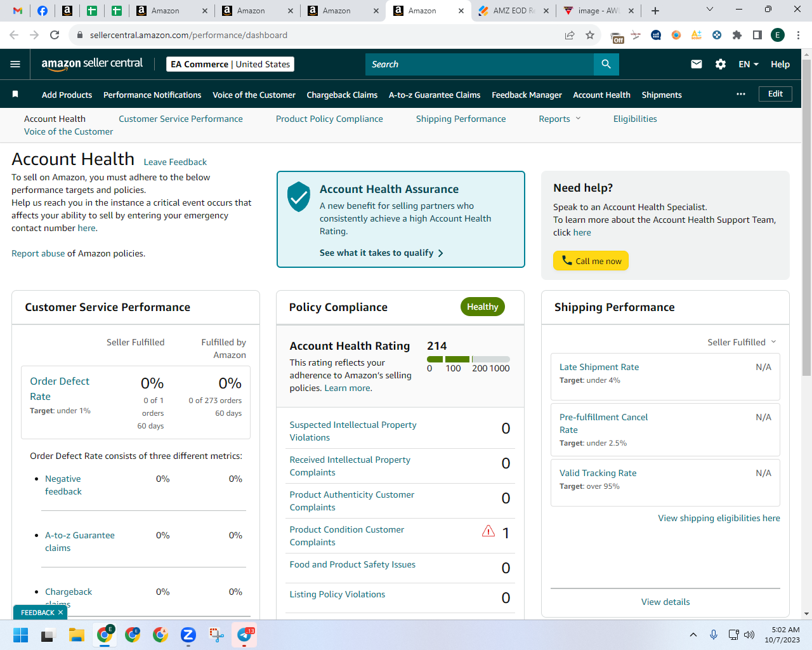Show more navigation items via three dots
Image resolution: width=812 pixels, height=650 pixels.
point(741,94)
